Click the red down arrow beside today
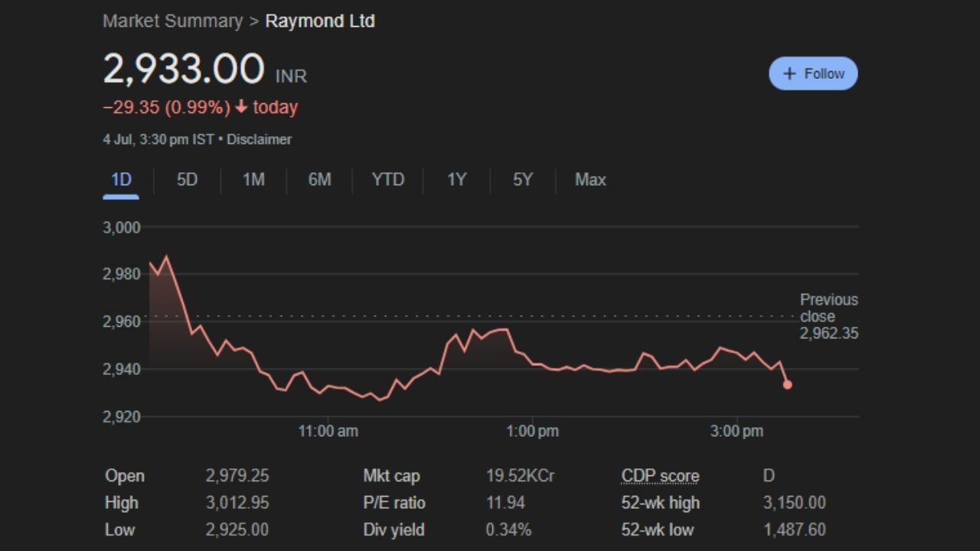 coord(241,107)
